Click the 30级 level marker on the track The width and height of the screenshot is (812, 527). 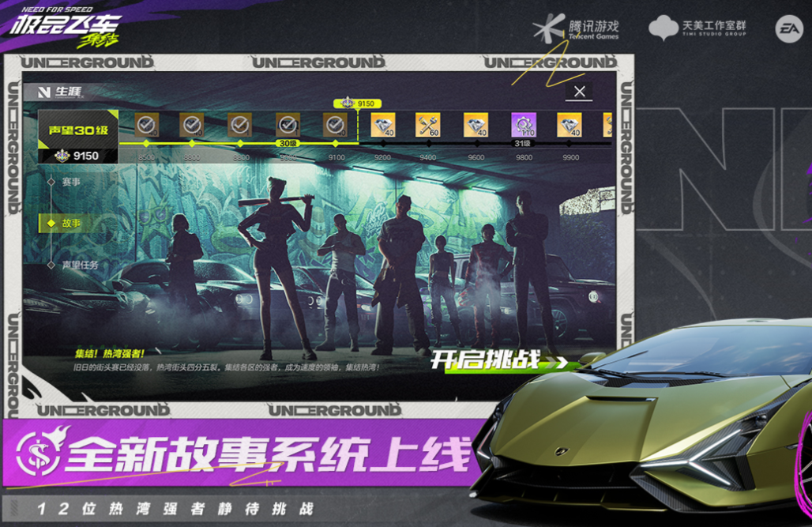pos(288,143)
